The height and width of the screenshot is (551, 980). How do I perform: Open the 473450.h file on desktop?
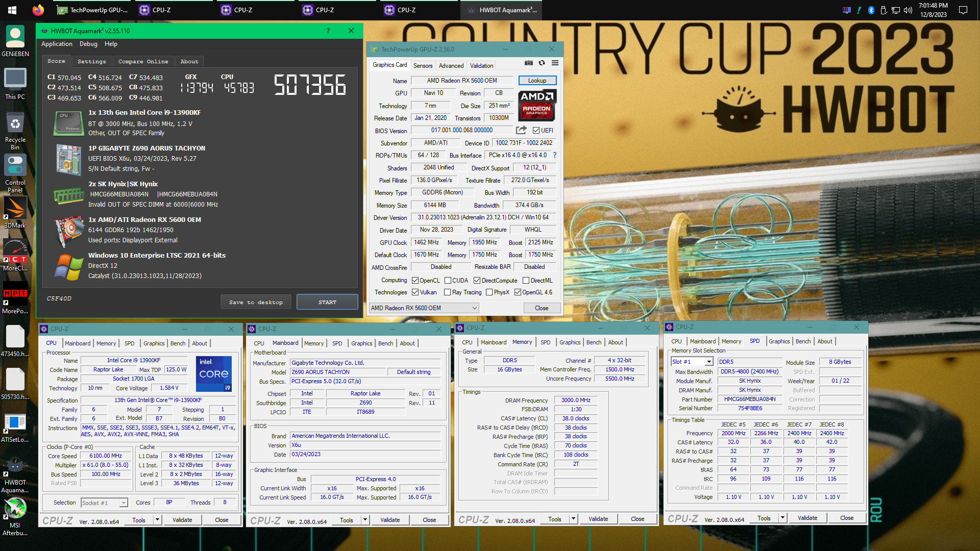(15, 341)
